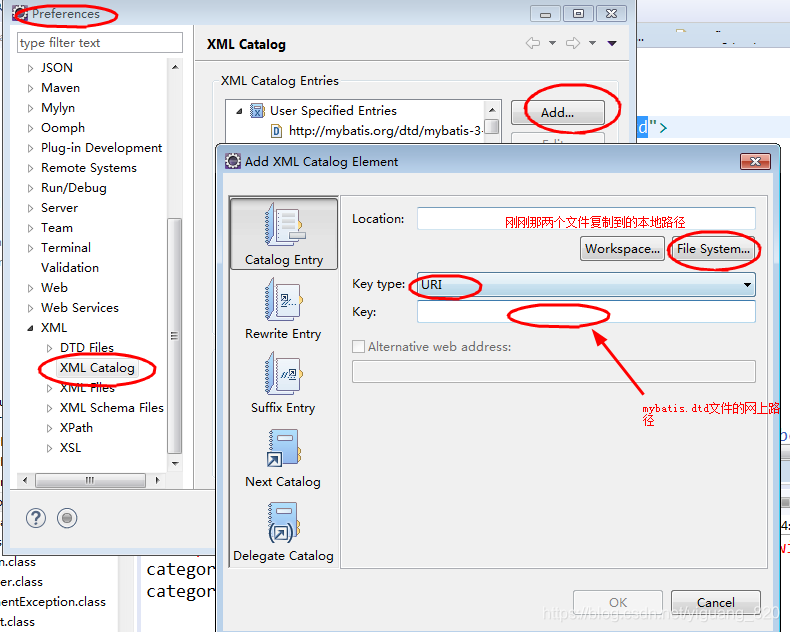
Task: Expand the JSON tree node
Action: coord(30,68)
